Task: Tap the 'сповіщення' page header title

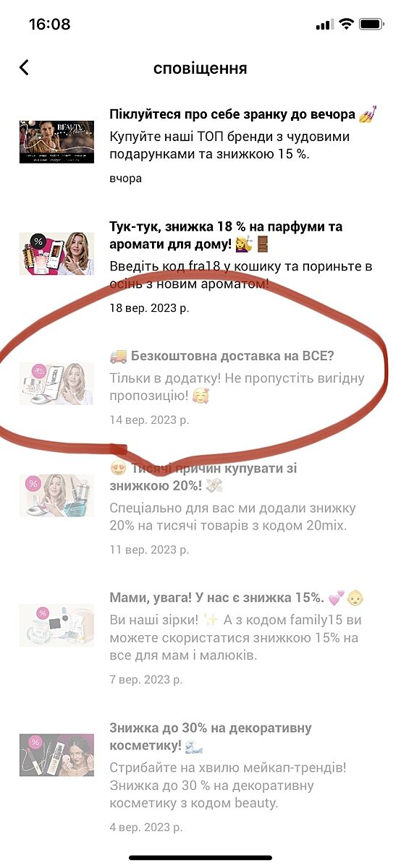Action: click(200, 69)
